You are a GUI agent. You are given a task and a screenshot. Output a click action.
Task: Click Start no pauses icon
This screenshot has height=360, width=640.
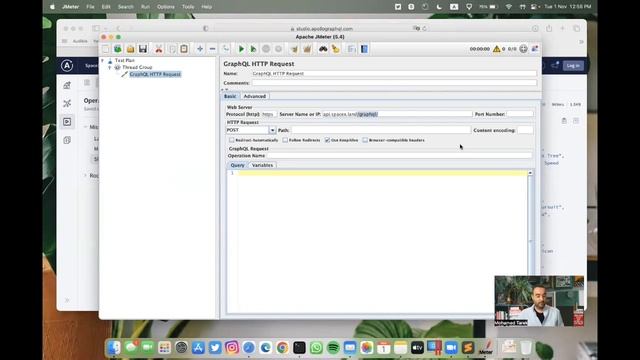pos(253,49)
